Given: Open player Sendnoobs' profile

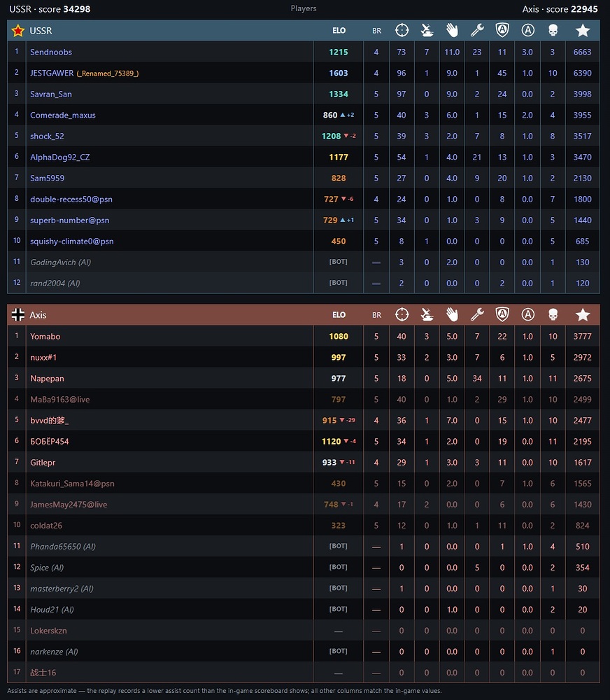Looking at the screenshot, I should click(x=51, y=52).
